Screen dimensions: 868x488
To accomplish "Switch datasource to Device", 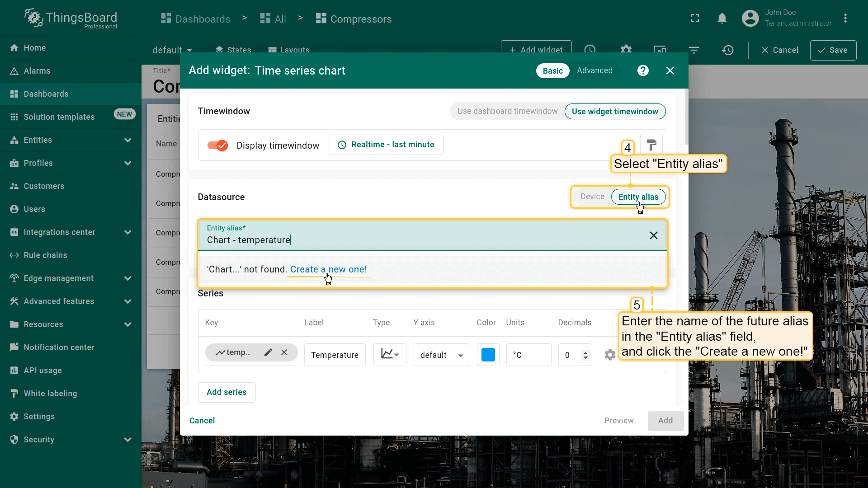I will coord(592,197).
